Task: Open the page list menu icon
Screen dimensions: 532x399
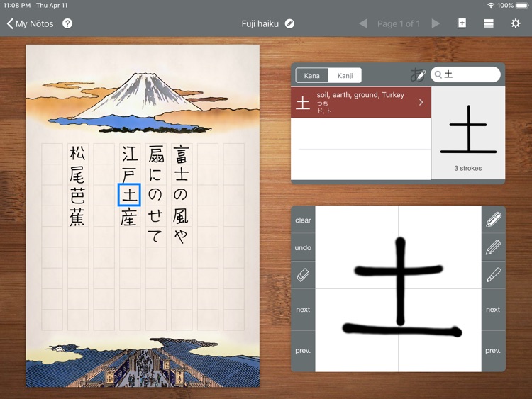Action: (x=489, y=23)
